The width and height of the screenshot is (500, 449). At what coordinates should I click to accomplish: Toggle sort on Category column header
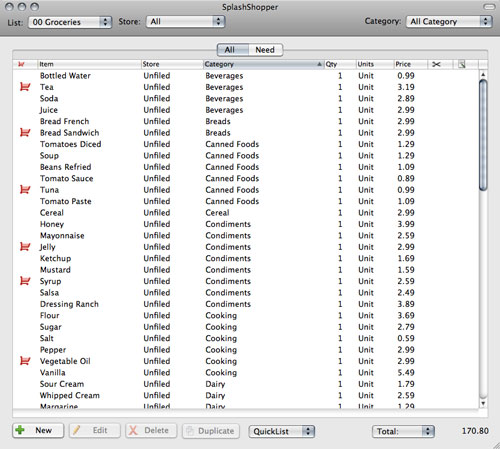[x=263, y=64]
